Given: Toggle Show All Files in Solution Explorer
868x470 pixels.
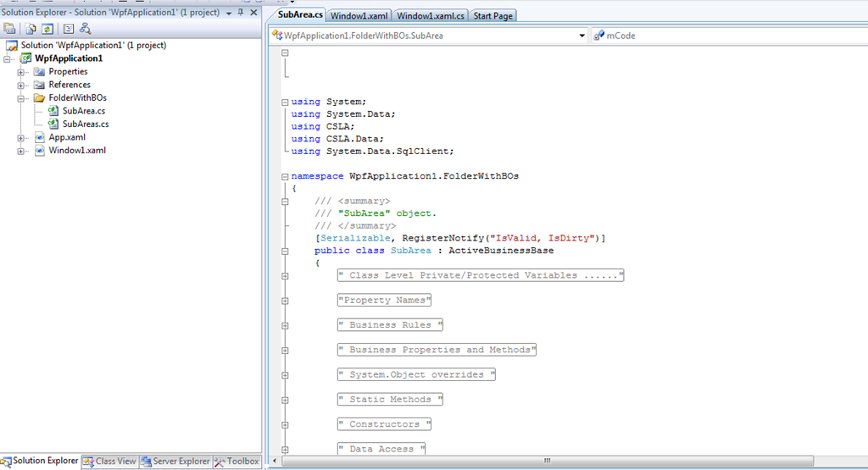Looking at the screenshot, I should coord(31,29).
